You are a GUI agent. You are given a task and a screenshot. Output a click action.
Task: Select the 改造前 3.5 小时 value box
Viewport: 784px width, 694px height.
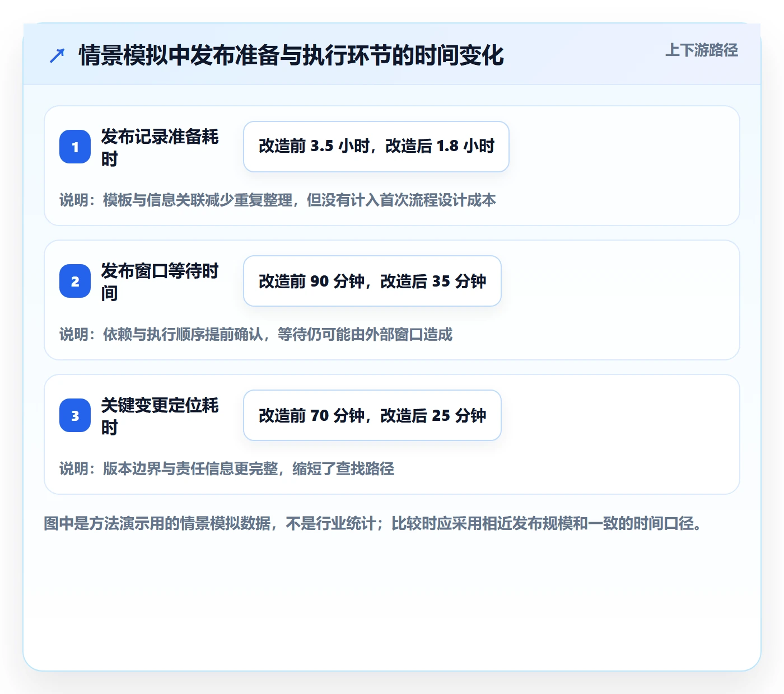(376, 147)
